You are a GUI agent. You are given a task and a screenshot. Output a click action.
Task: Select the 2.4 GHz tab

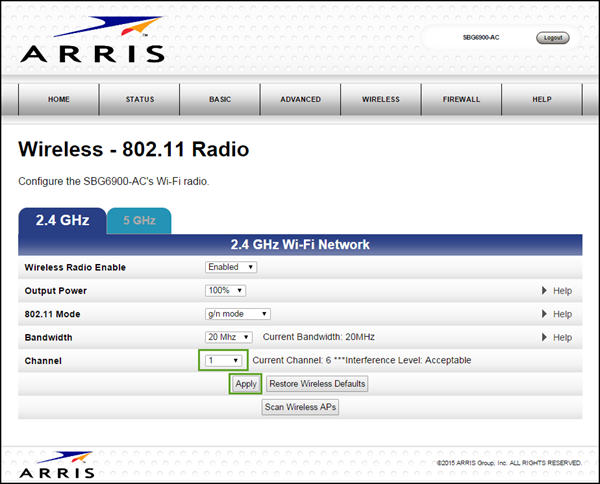tap(63, 220)
